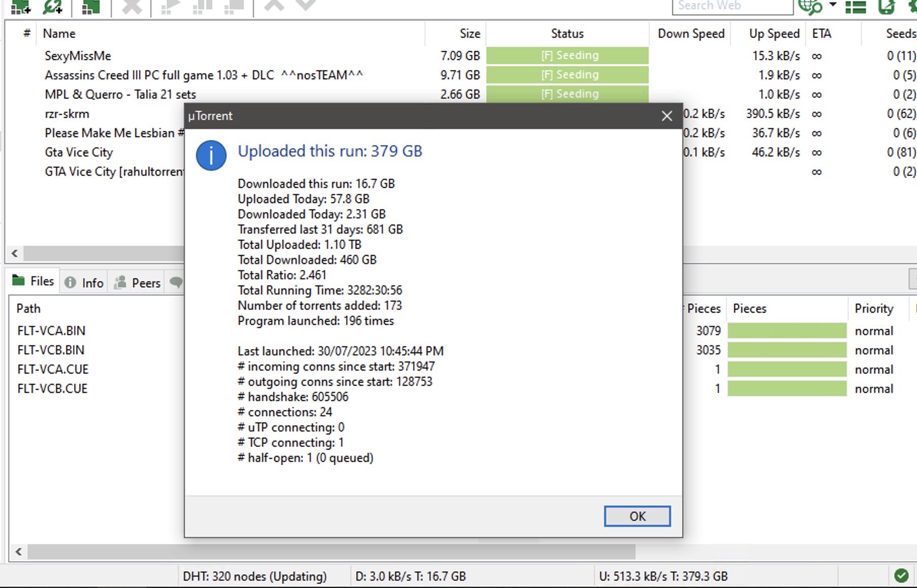Click the Create New Torrent icon

pyautogui.click(x=91, y=7)
